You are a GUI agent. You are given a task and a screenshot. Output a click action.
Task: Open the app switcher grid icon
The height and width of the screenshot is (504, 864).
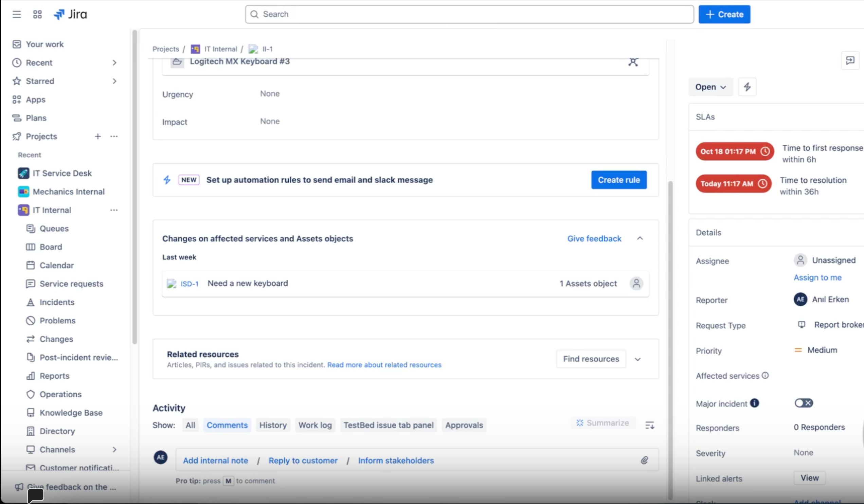tap(37, 14)
